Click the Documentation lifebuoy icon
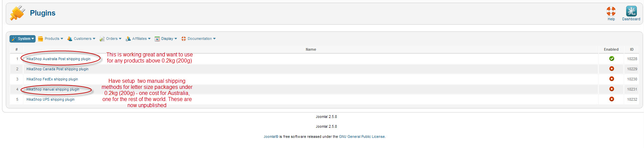644x148 pixels. (184, 39)
